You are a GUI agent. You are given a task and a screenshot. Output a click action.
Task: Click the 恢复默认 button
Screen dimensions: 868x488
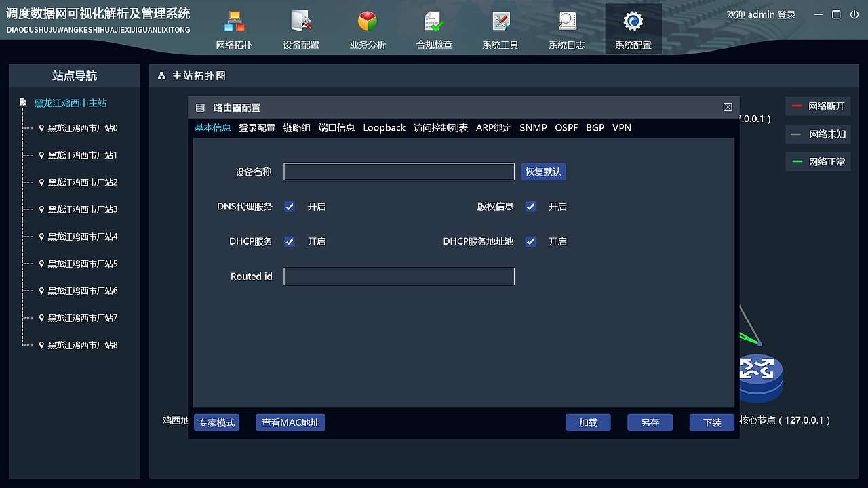[543, 171]
